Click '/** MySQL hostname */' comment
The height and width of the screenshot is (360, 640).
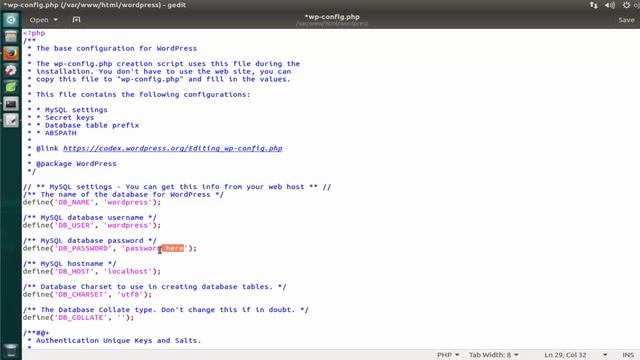click(70, 264)
